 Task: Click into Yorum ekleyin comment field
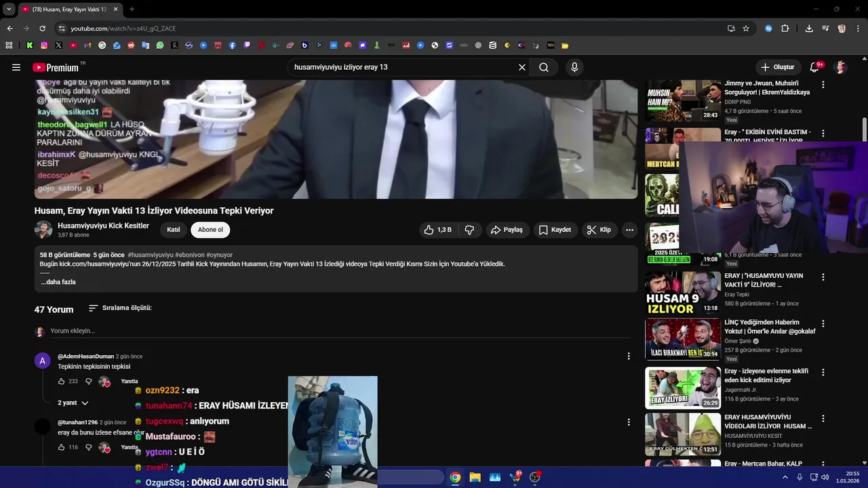coord(339,331)
